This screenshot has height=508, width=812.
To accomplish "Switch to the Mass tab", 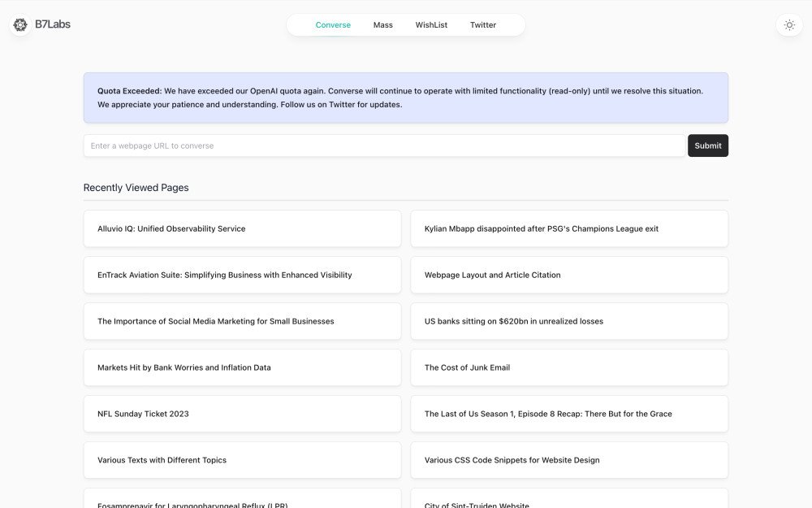I will [382, 25].
